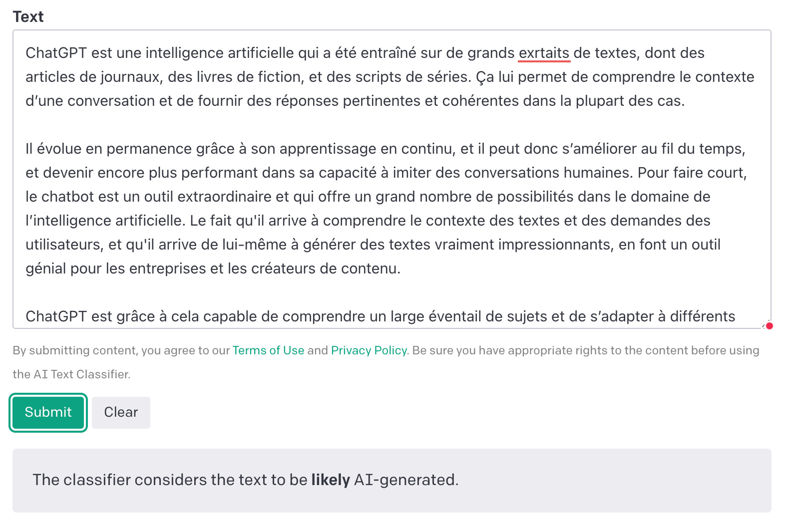This screenshot has width=785, height=532.
Task: Click inside the Text input area
Action: (x=392, y=179)
